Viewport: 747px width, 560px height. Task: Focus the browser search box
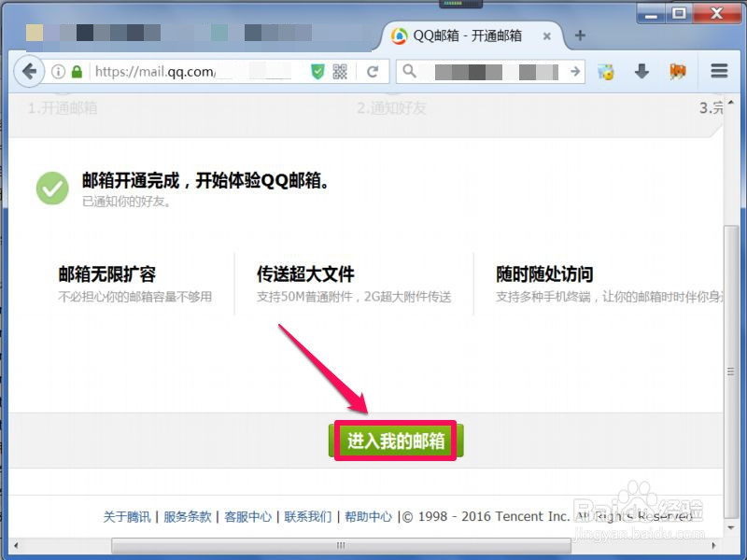pos(493,72)
